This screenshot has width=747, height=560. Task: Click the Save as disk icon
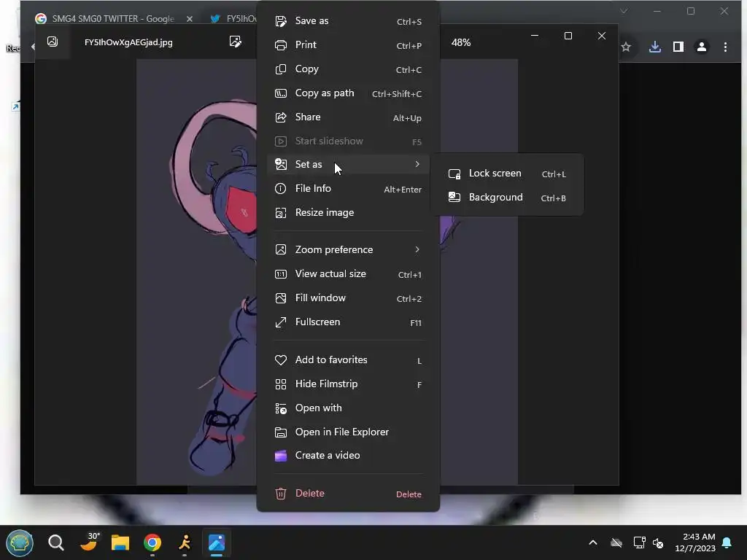click(281, 21)
